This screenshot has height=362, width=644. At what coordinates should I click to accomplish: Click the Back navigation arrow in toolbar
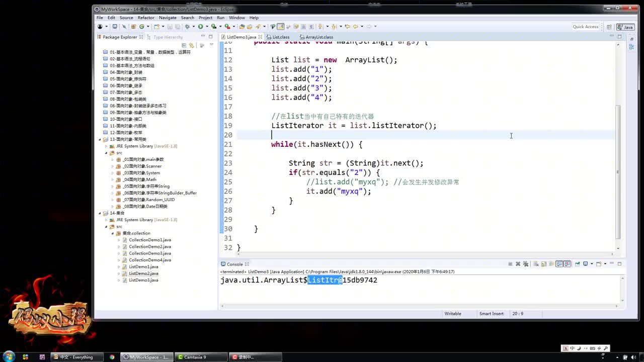click(355, 27)
